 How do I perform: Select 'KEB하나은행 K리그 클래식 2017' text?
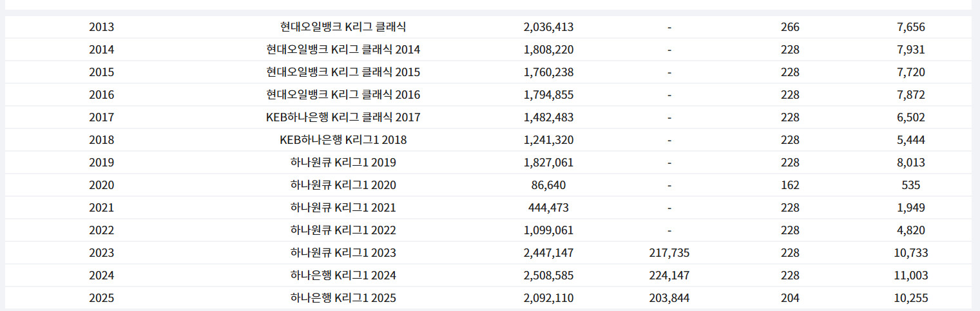pyautogui.click(x=343, y=117)
